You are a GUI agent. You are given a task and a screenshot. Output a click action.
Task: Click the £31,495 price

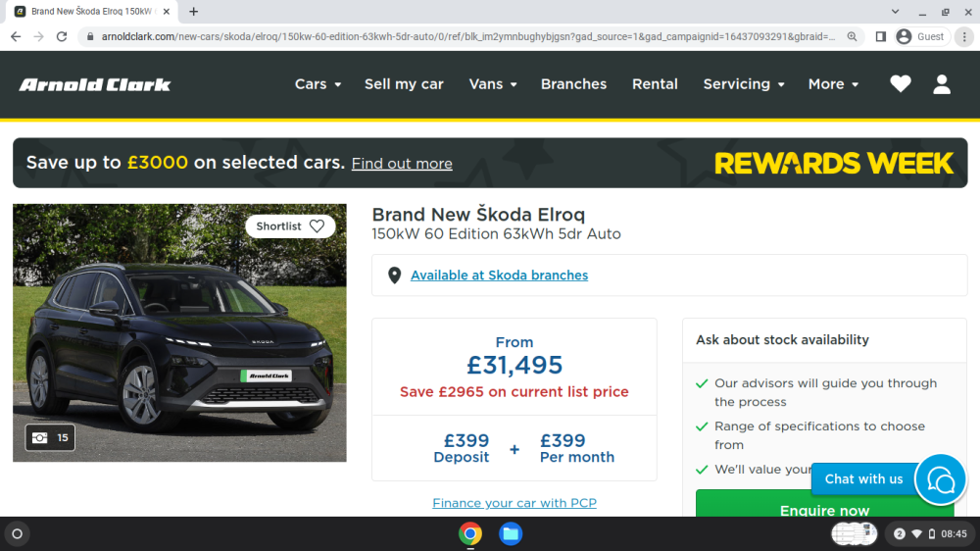[x=514, y=366]
